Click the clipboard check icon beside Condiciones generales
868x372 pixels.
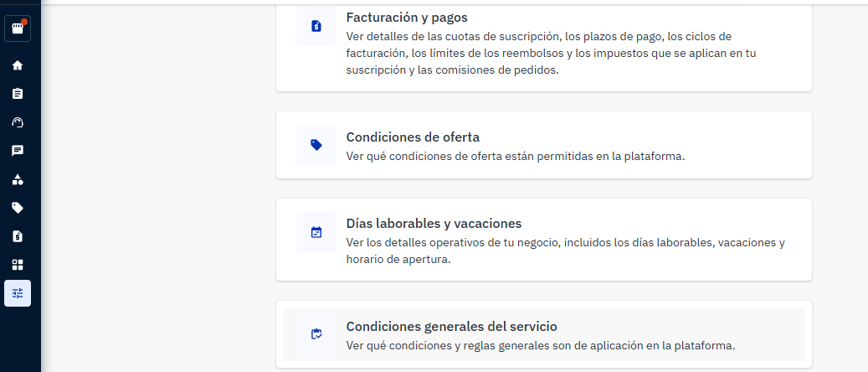[316, 334]
